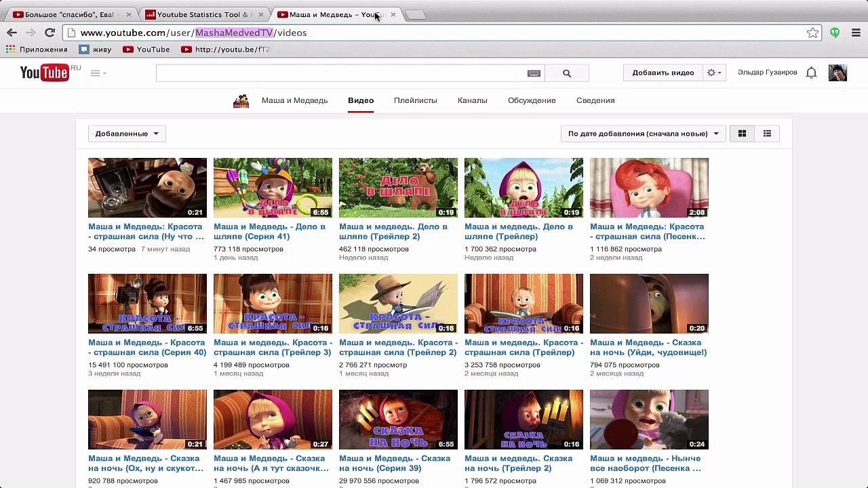
Task: Click the Эльдар Гузаиров account name
Action: [768, 73]
